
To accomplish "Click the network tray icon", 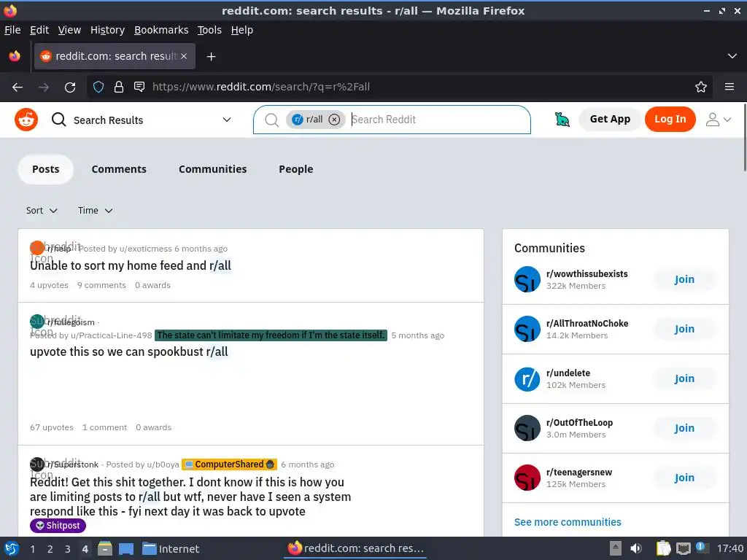I will coord(683,548).
